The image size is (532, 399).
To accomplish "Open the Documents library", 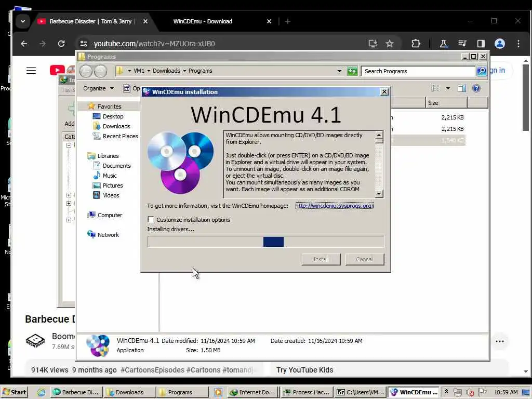I will click(116, 166).
